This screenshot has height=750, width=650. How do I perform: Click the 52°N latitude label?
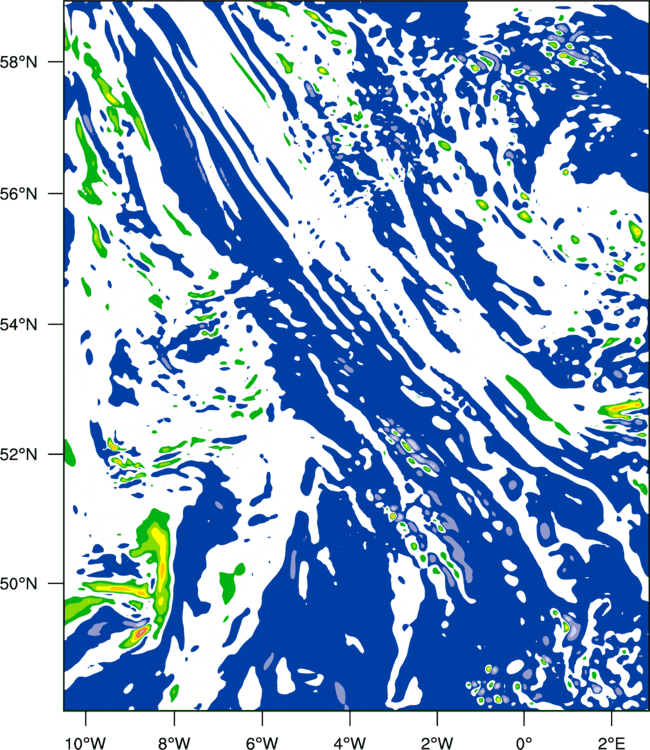[x=19, y=454]
